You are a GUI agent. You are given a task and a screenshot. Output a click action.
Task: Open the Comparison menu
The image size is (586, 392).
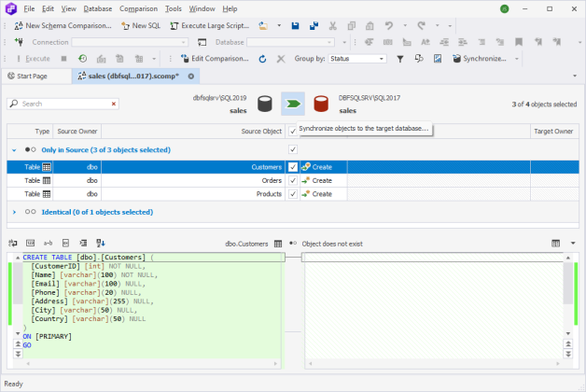pyautogui.click(x=138, y=8)
